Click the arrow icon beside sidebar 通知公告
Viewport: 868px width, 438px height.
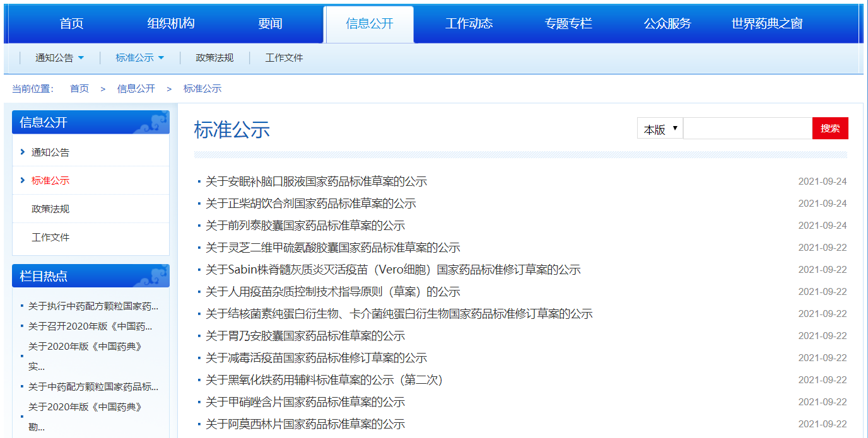point(23,152)
